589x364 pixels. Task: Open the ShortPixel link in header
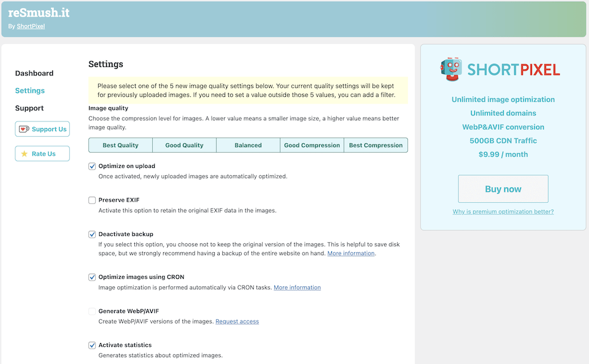(x=31, y=26)
